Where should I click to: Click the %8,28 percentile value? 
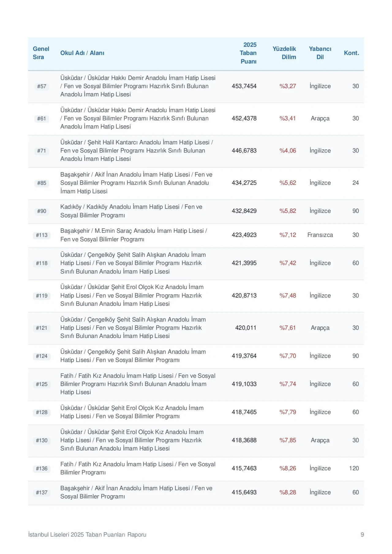(x=288, y=493)
